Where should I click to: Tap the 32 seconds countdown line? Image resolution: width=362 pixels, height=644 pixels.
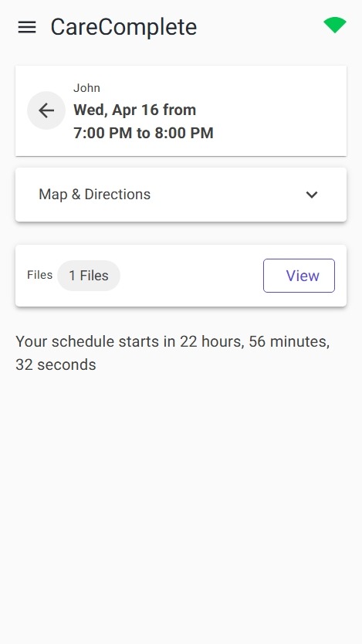(56, 364)
